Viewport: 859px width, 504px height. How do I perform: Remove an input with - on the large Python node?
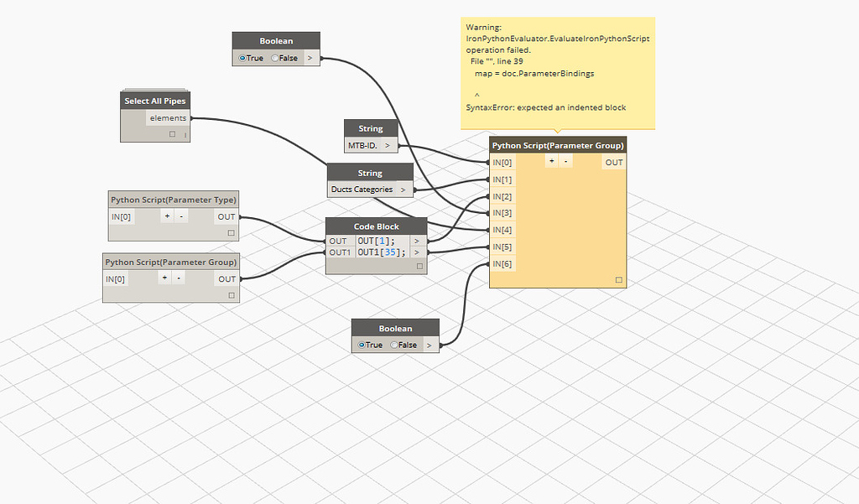565,161
